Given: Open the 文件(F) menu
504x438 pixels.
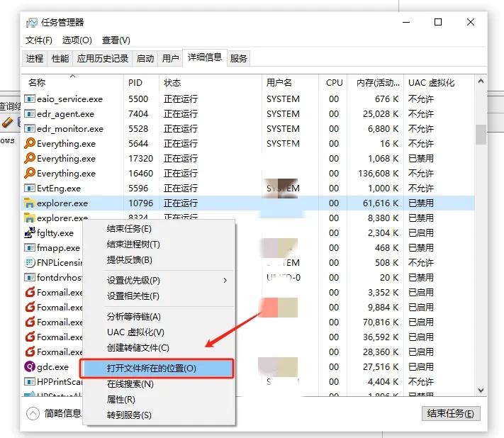Looking at the screenshot, I should tap(39, 40).
